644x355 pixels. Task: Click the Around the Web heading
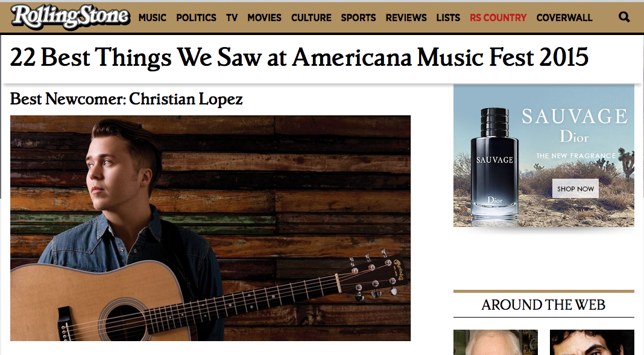click(543, 305)
